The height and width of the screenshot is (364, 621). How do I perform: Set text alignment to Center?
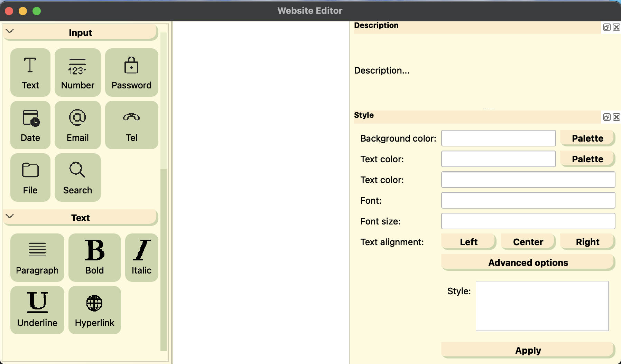(528, 242)
